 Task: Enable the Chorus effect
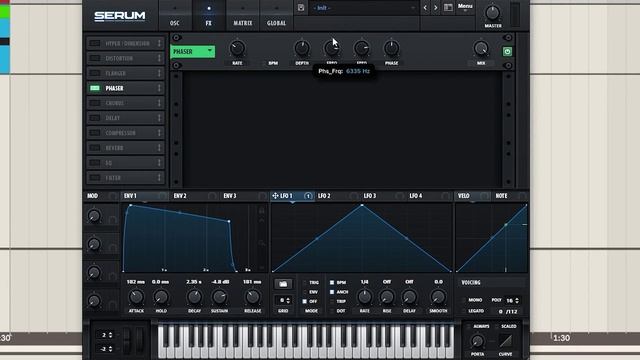[x=95, y=103]
